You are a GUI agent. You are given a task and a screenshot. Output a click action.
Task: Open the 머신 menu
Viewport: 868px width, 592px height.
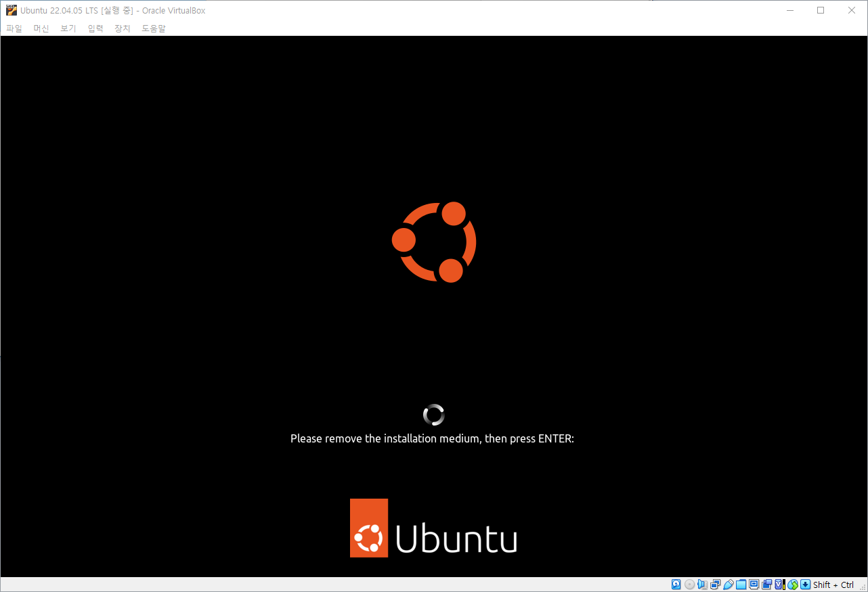[41, 28]
